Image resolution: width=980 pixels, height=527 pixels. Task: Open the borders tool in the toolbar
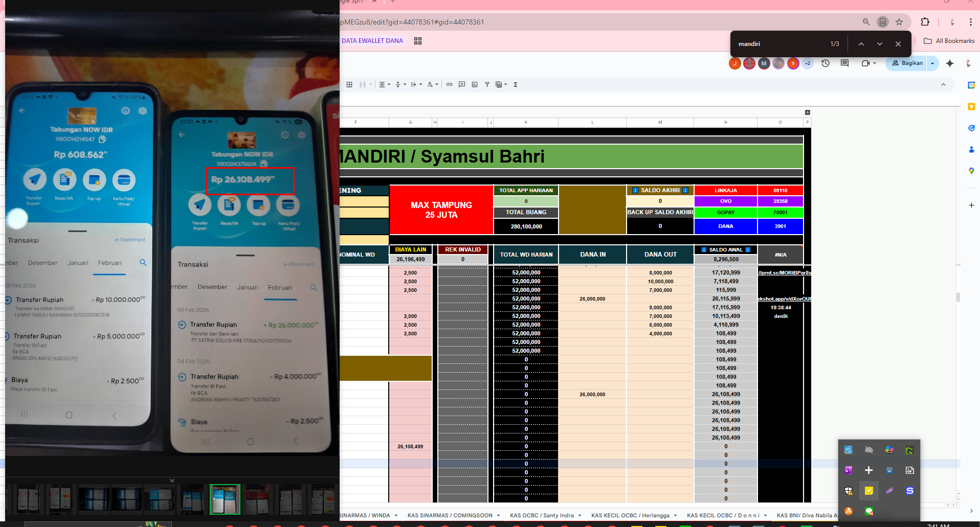349,84
